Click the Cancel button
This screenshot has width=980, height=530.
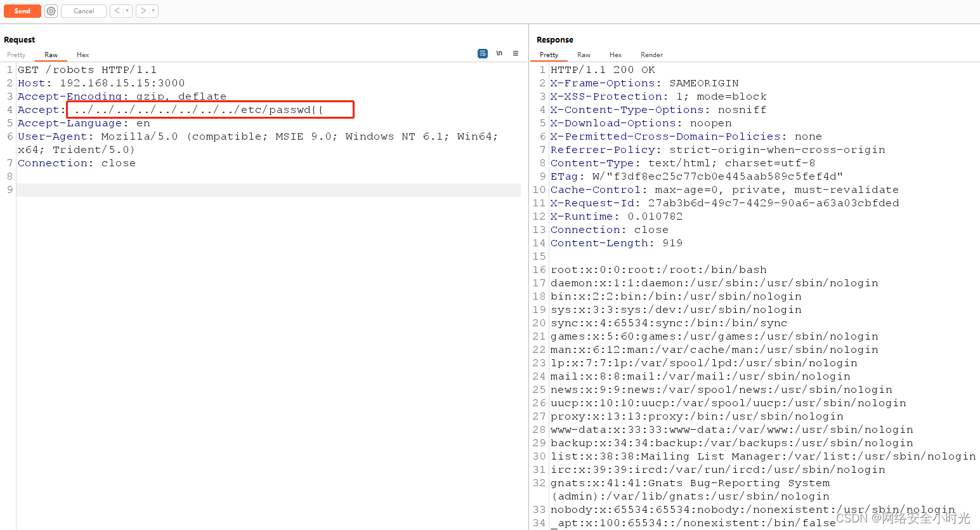tap(84, 11)
